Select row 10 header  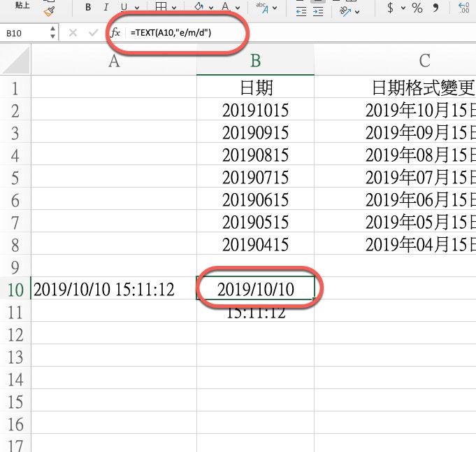point(15,290)
